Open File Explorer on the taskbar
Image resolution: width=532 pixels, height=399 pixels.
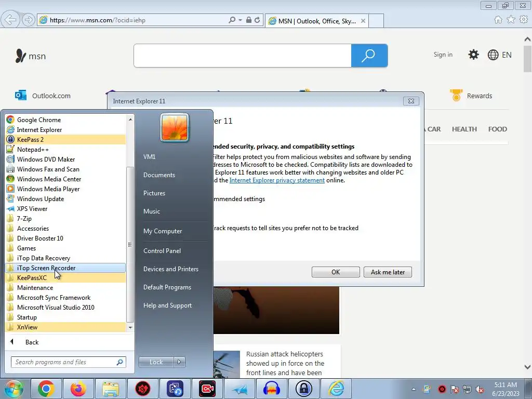[111, 389]
